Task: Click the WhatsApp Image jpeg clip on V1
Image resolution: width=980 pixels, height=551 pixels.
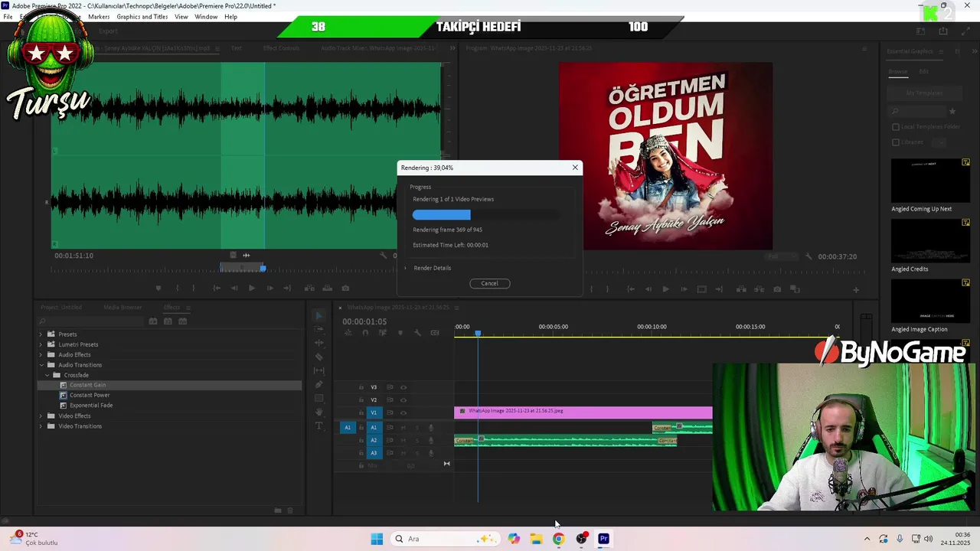Action: (583, 412)
